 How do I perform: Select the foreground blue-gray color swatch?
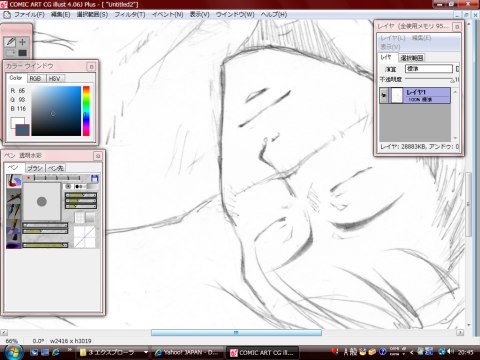(x=22, y=129)
